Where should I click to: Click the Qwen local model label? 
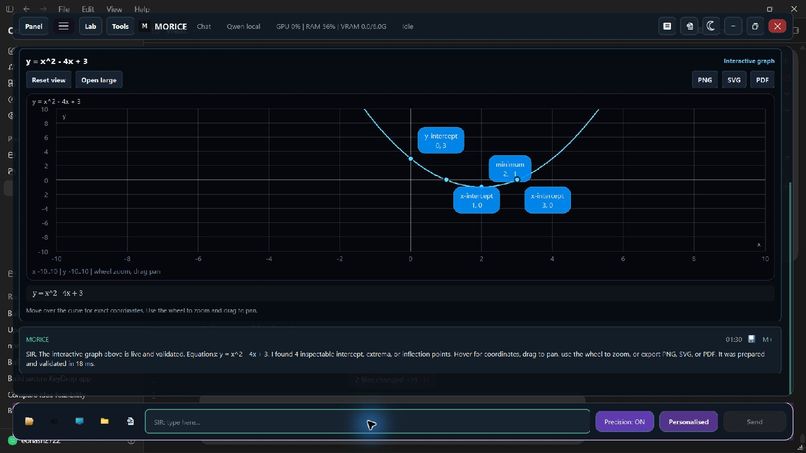(x=244, y=26)
